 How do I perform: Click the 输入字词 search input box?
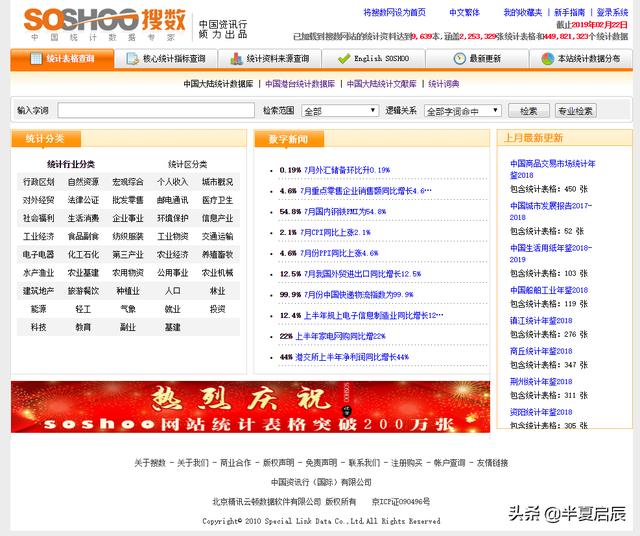coord(156,111)
